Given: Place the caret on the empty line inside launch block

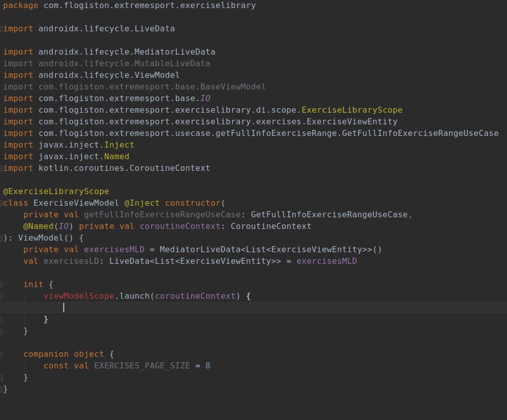Looking at the screenshot, I should pos(254,308).
